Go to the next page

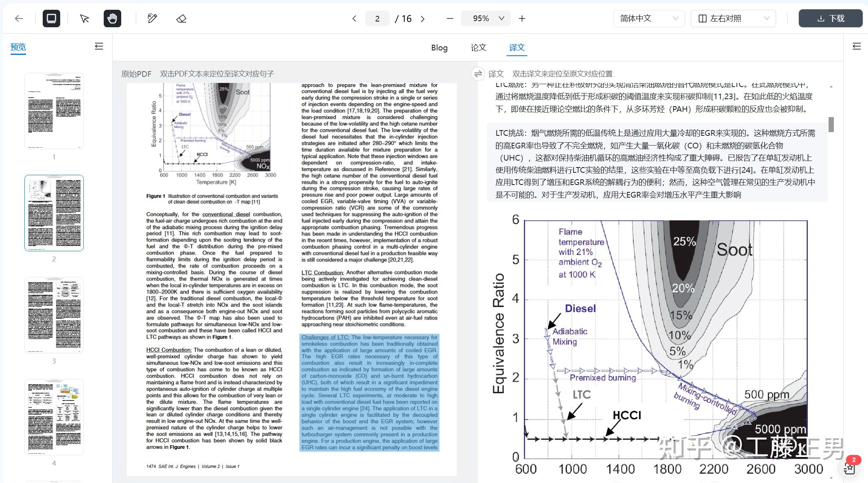[x=423, y=18]
